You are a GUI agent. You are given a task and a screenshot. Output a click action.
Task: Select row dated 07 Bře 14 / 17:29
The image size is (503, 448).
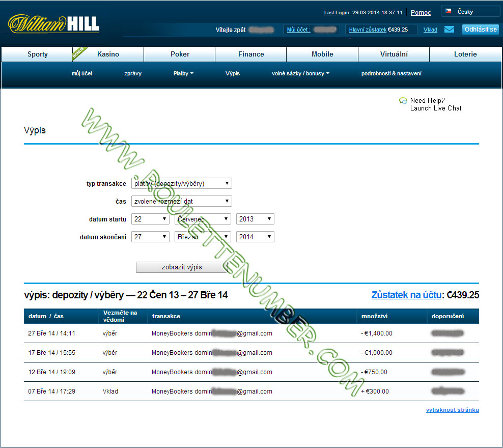click(x=251, y=391)
